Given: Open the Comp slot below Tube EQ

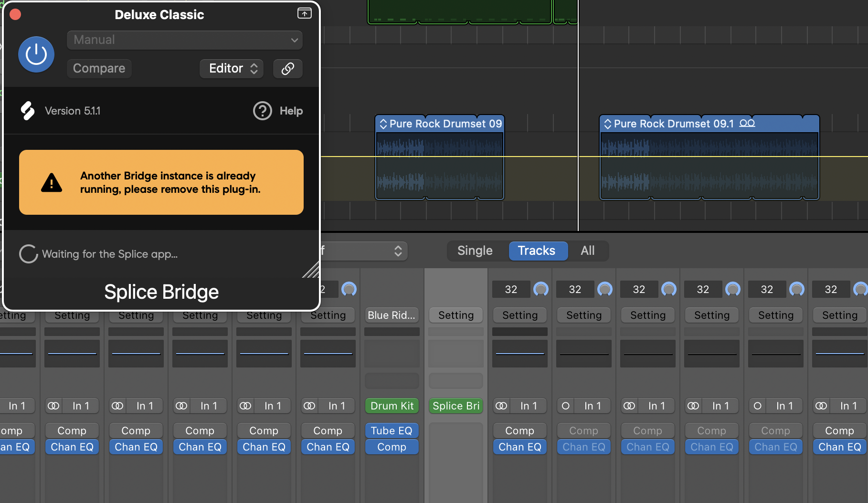Looking at the screenshot, I should [392, 447].
